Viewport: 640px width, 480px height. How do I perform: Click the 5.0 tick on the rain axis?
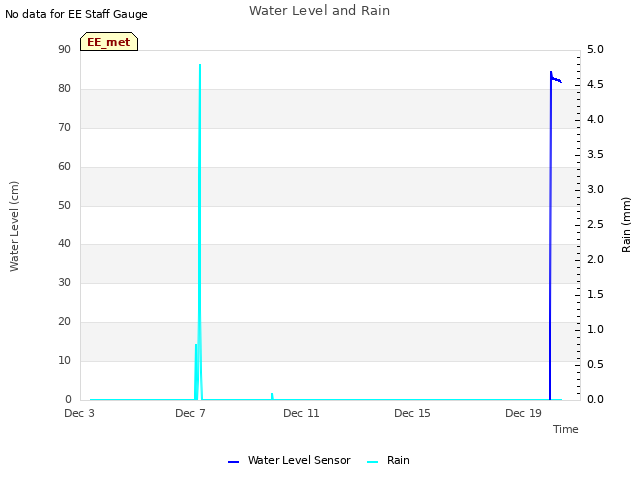click(x=596, y=49)
